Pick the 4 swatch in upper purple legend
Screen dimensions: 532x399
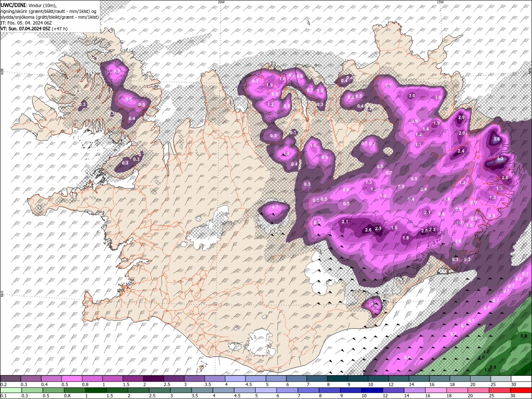click(x=235, y=379)
